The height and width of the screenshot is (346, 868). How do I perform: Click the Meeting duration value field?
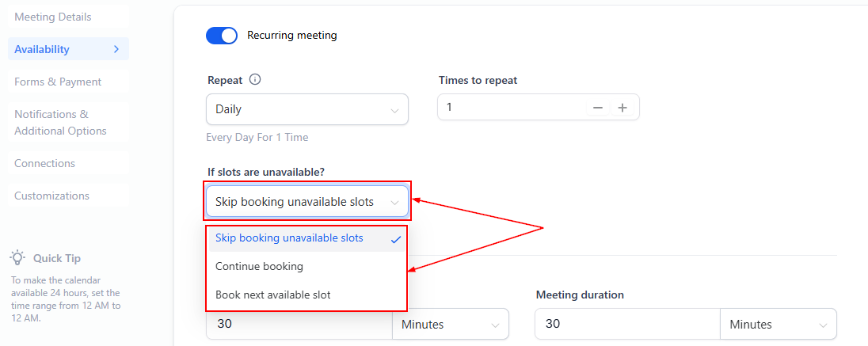click(x=626, y=325)
